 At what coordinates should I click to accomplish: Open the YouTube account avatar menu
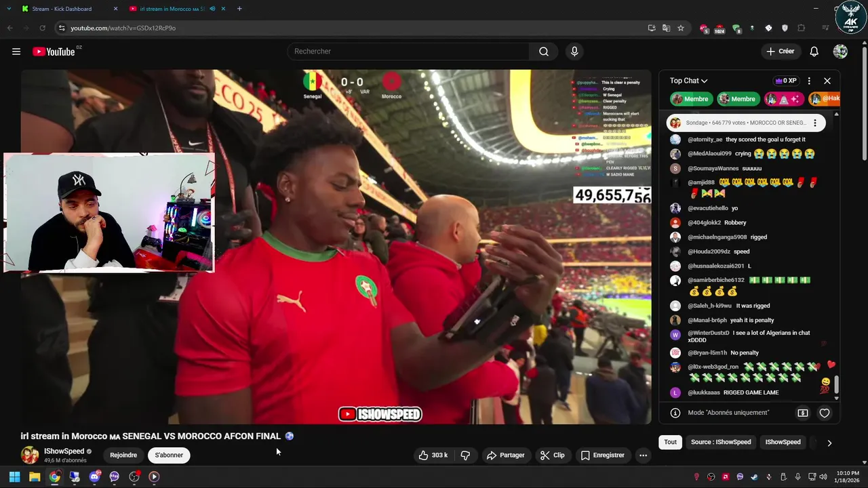click(840, 52)
